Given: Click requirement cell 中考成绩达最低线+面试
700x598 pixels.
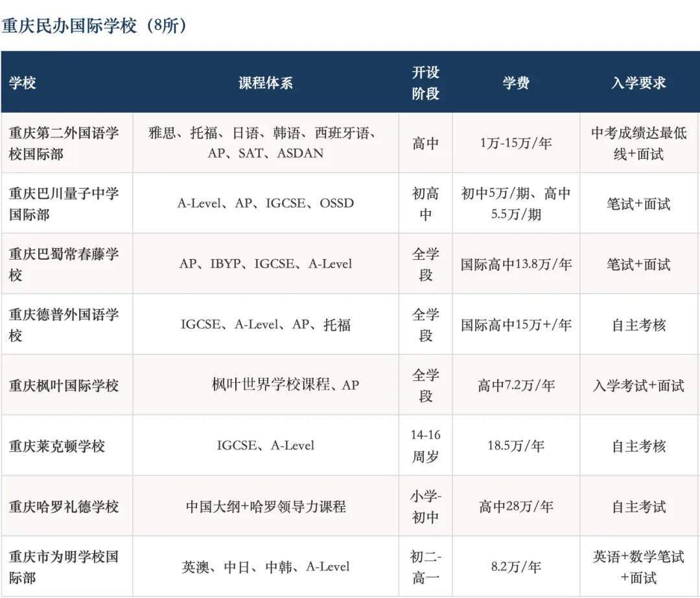Looking at the screenshot, I should [x=639, y=143].
